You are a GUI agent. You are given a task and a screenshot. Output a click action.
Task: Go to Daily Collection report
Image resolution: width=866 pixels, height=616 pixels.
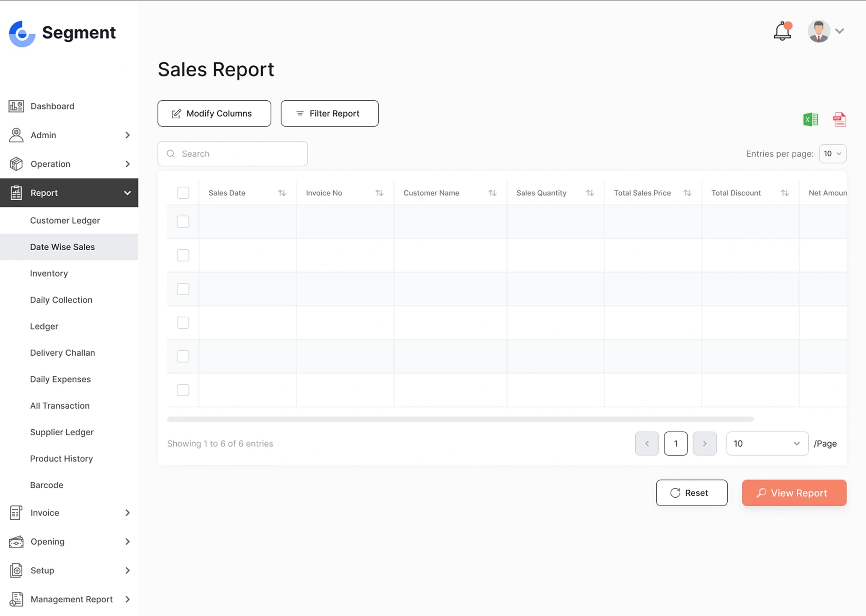pos(61,300)
